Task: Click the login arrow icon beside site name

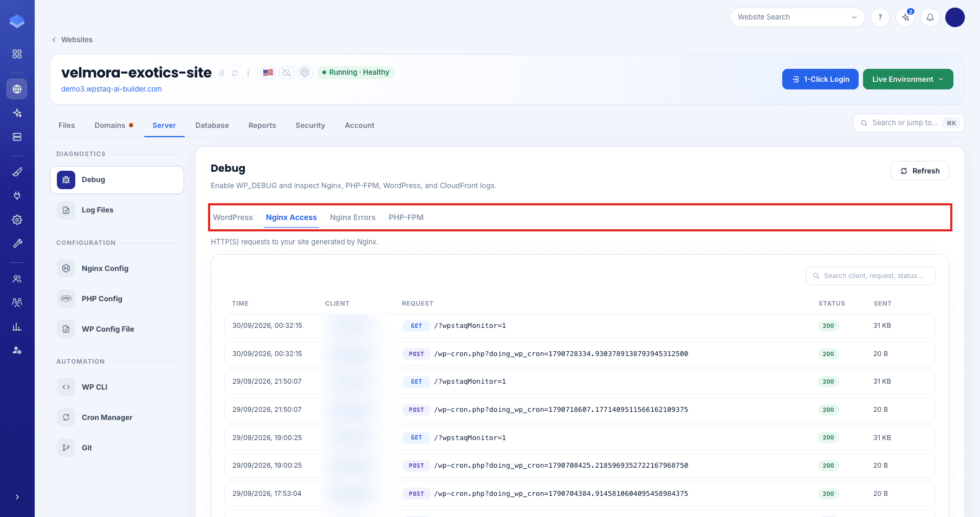Action: (x=221, y=73)
